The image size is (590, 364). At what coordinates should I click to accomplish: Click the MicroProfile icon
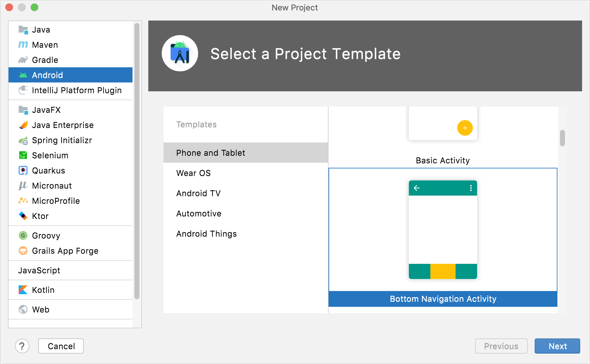click(23, 201)
